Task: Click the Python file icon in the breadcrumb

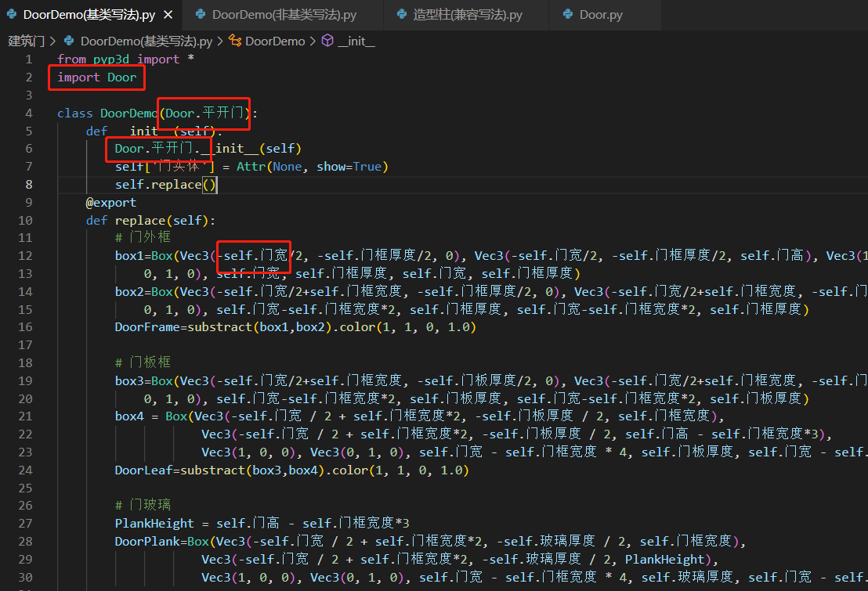Action: [69, 41]
